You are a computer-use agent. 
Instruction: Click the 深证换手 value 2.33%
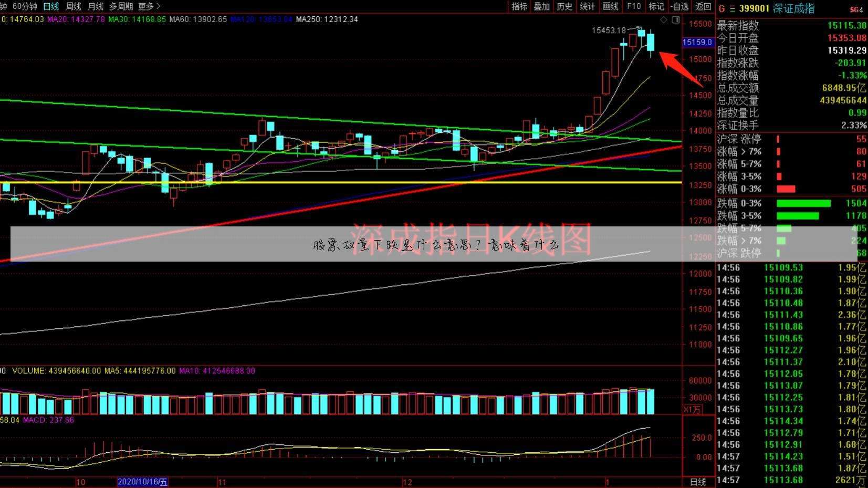pyautogui.click(x=853, y=125)
